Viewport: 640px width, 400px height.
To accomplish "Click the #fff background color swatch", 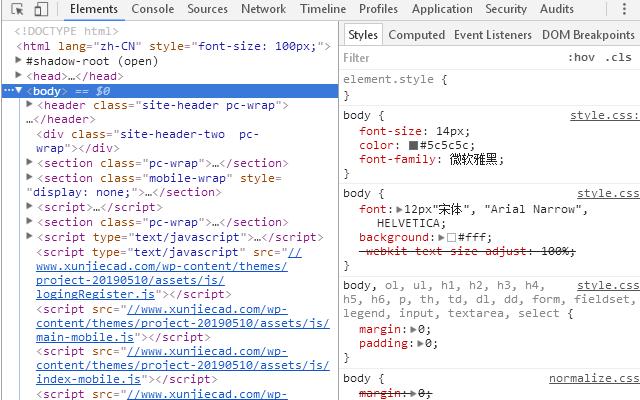I will [x=451, y=238].
